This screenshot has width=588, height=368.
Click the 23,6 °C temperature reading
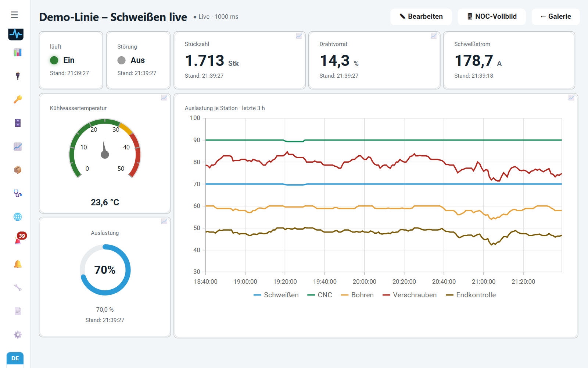[x=105, y=202]
